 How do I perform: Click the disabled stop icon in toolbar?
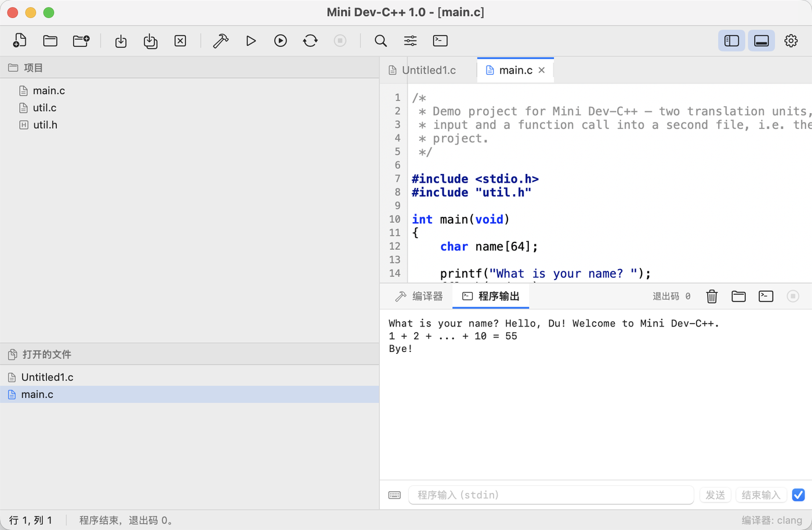pos(340,41)
